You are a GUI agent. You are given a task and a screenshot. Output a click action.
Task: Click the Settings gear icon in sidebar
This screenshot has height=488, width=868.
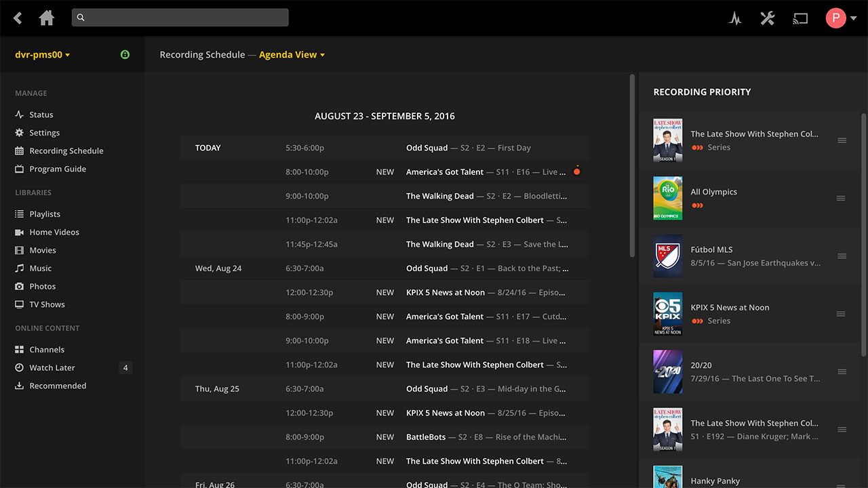coord(20,133)
